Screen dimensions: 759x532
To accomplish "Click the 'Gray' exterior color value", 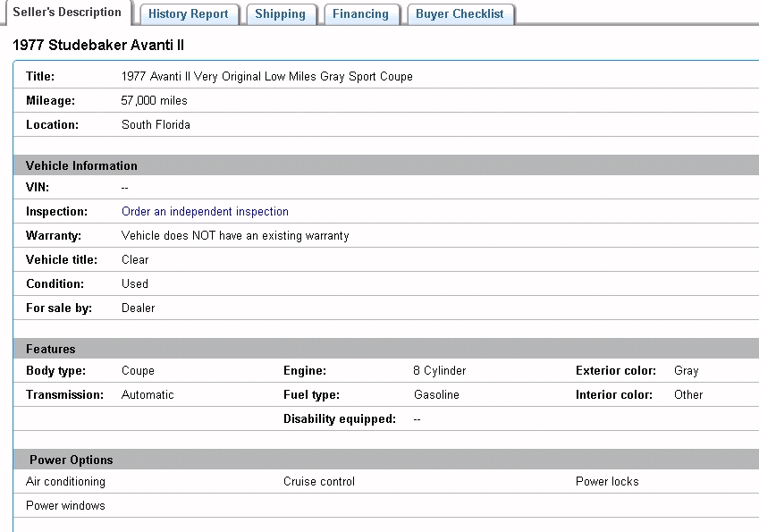I will pyautogui.click(x=686, y=370).
